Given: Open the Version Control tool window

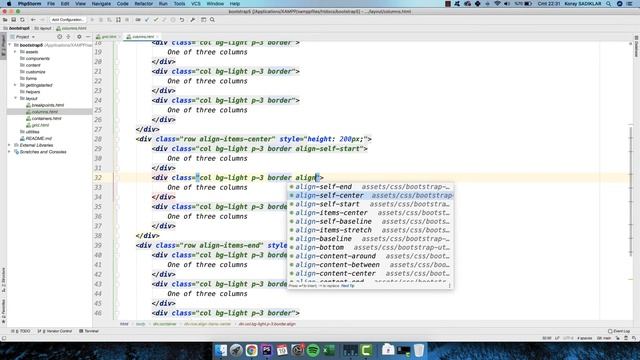Looking at the screenshot, I should point(55,331).
